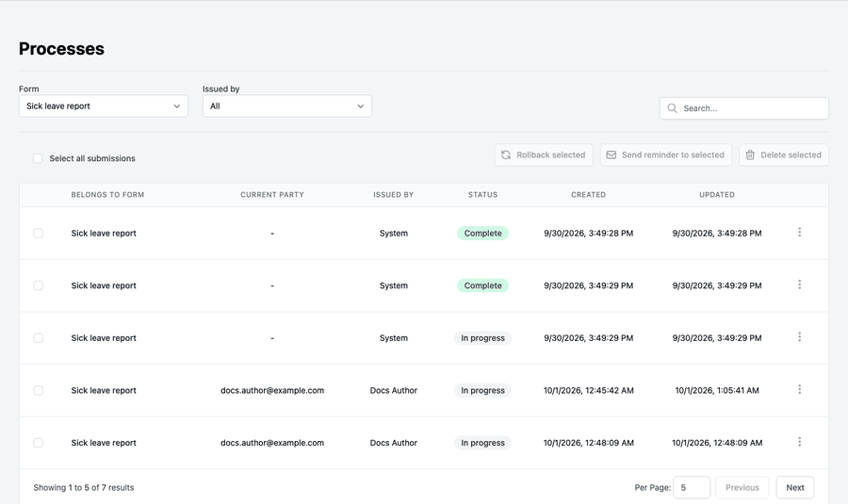Click docs.author@example.com in 12:48:09 AM row
This screenshot has height=504, width=848.
[x=272, y=443]
